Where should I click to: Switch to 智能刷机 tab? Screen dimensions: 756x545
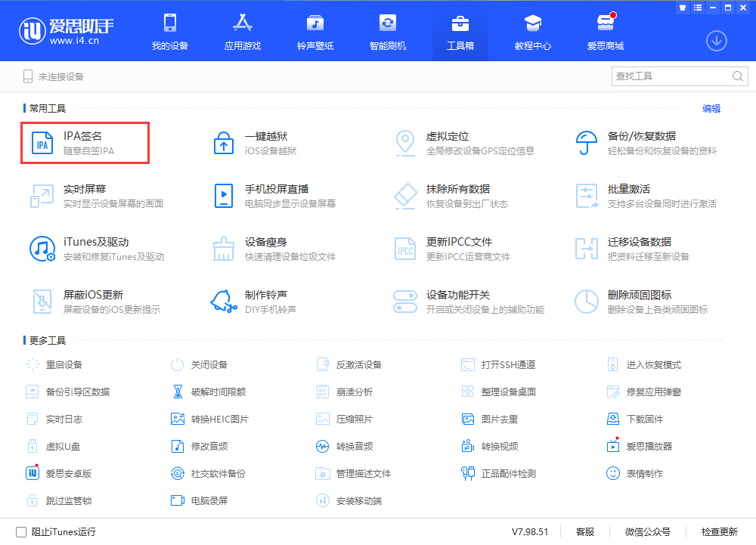tap(388, 31)
